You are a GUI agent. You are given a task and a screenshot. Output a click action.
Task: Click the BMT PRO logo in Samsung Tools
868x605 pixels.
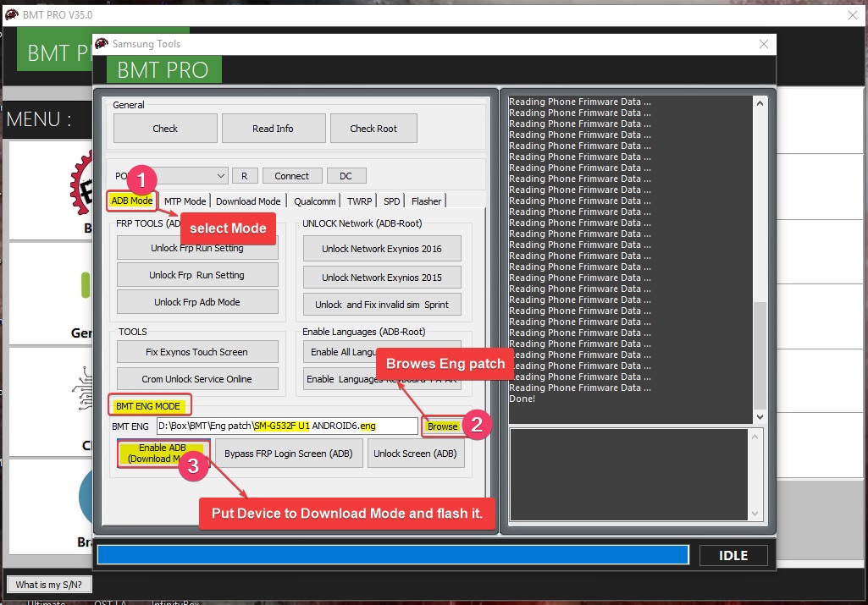pos(163,69)
